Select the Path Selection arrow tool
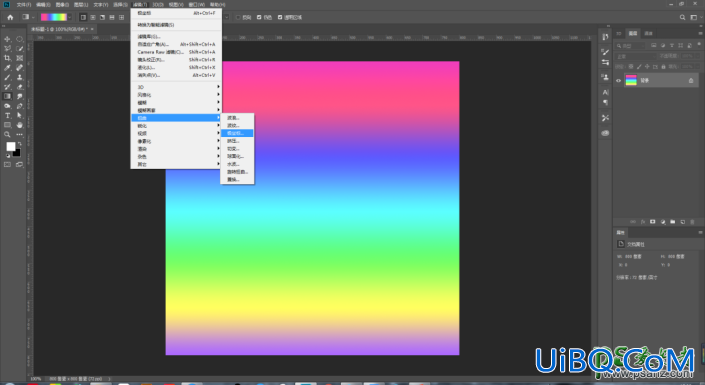705x385 pixels. pyautogui.click(x=20, y=116)
